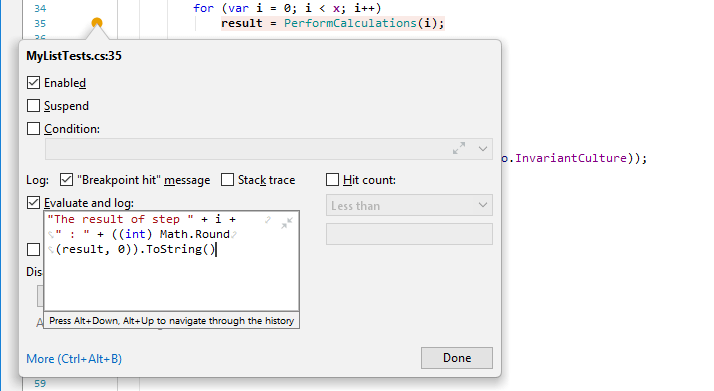714x391 pixels.
Task: Click the "for" keyword on line 34
Action: (x=203, y=8)
